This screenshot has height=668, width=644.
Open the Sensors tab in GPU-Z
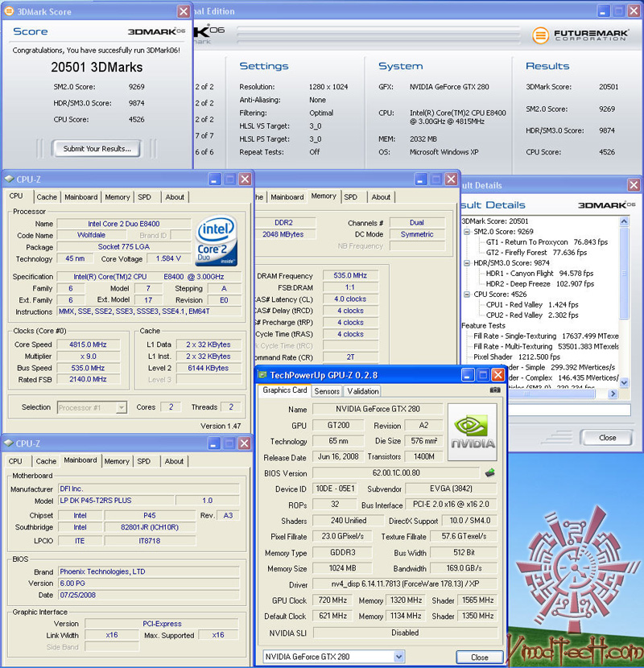(327, 391)
